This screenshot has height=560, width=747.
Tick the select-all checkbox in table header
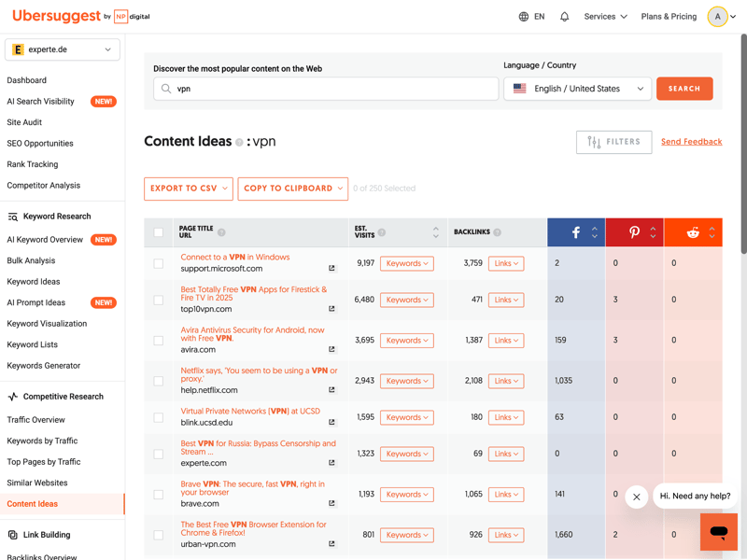(x=159, y=232)
